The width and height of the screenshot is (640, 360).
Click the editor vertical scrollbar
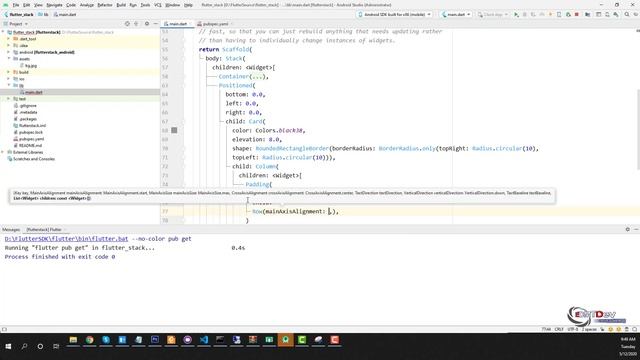point(638,130)
